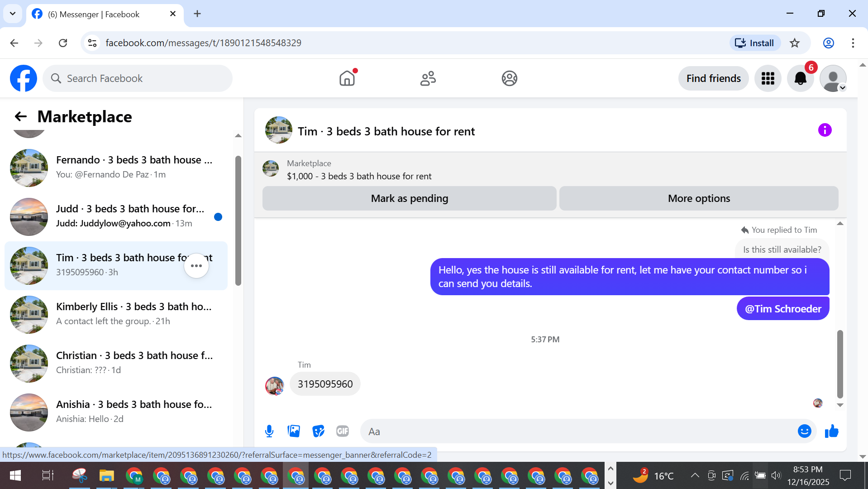Bookmark this page with the star
The height and width of the screenshot is (489, 868).
(x=795, y=43)
